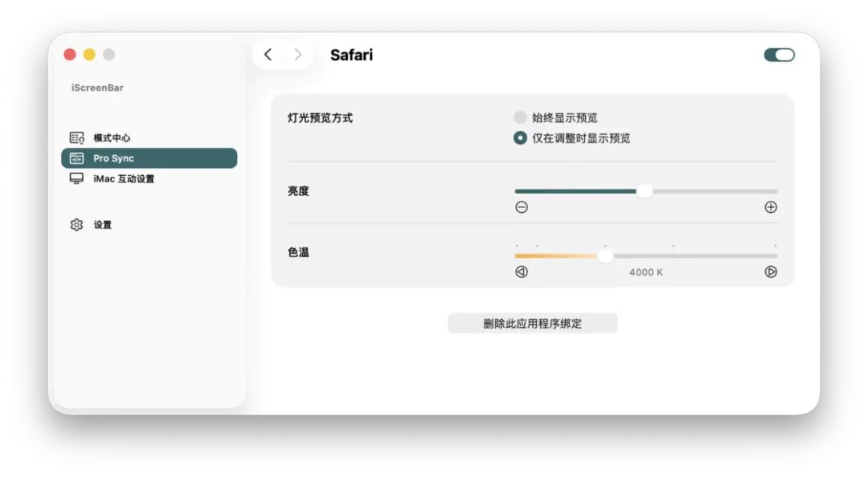The width and height of the screenshot is (868, 478).
Task: Click the back chevron arrow
Action: (268, 54)
